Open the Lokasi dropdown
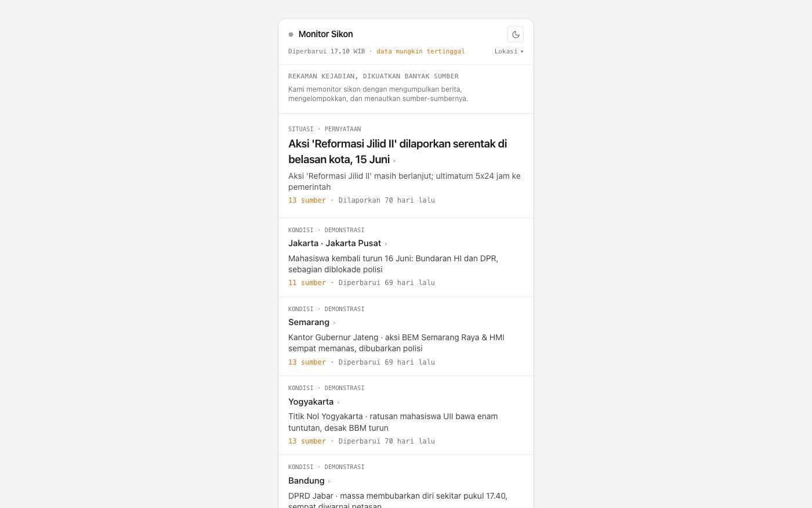This screenshot has height=508, width=812. (x=509, y=51)
